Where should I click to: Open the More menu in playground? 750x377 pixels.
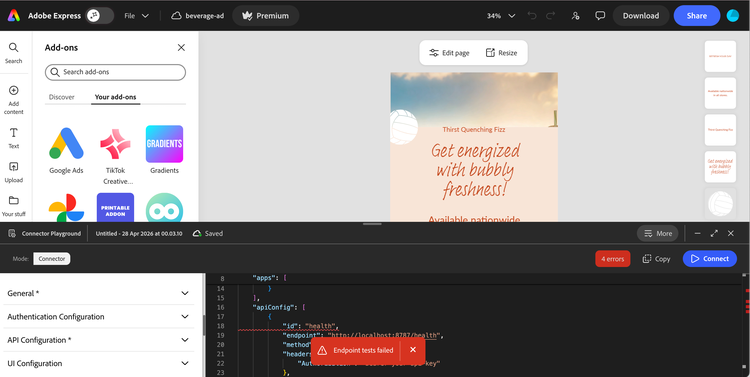point(657,233)
